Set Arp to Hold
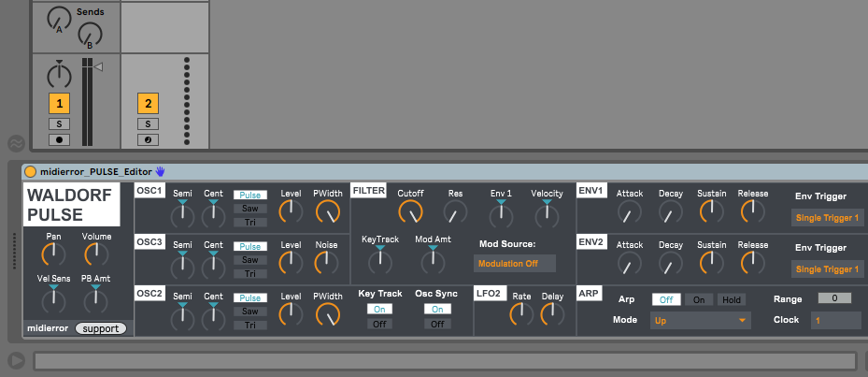Viewport: 868px width, 377px height. click(x=732, y=299)
